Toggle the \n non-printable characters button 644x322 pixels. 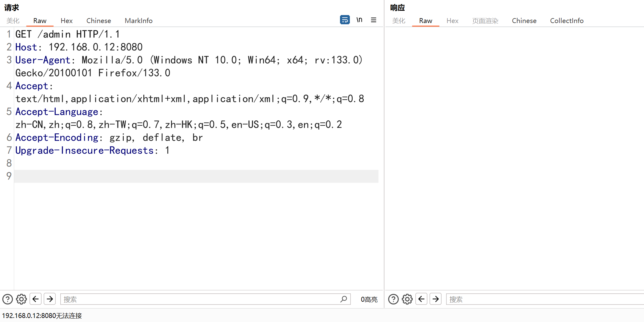pyautogui.click(x=359, y=20)
